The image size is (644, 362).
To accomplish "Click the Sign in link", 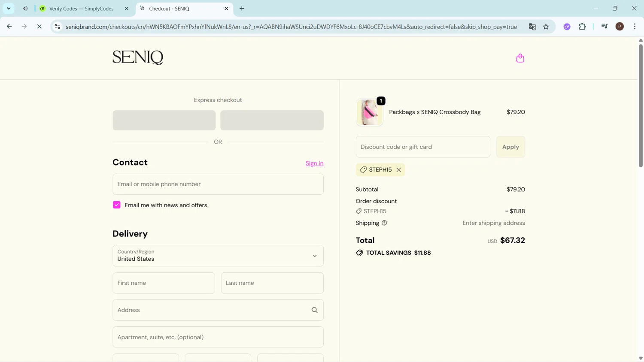I will (x=314, y=163).
